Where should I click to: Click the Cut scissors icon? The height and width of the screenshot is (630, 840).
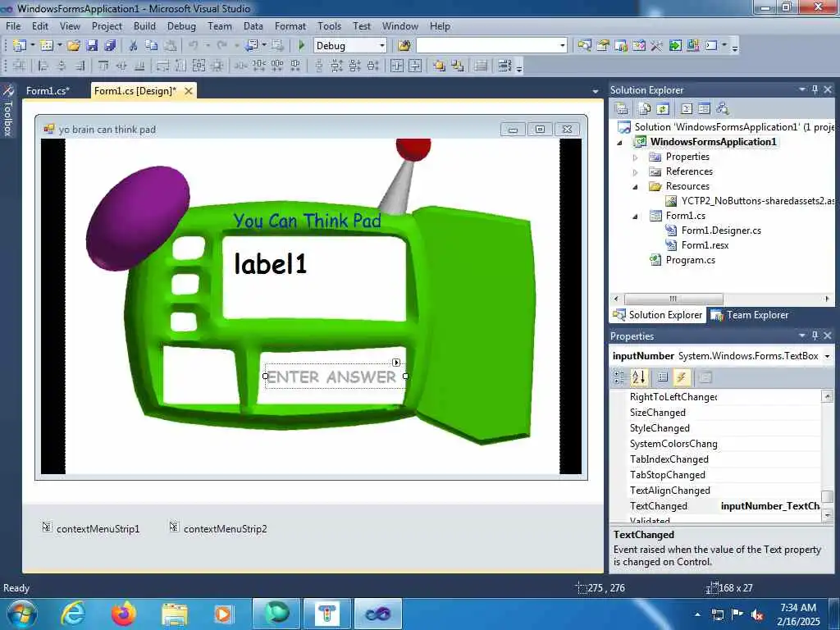click(134, 46)
